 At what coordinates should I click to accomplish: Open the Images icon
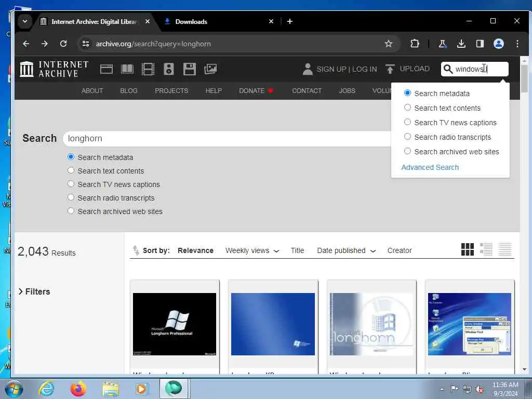pyautogui.click(x=210, y=69)
